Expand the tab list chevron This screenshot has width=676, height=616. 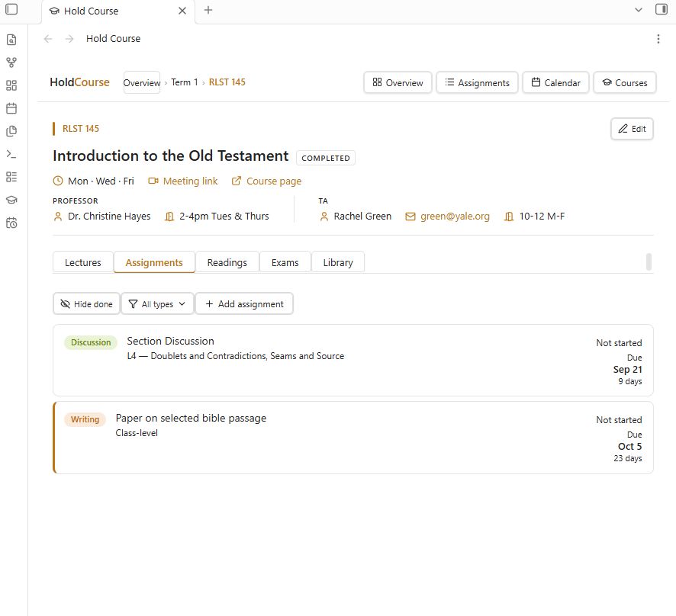639,10
